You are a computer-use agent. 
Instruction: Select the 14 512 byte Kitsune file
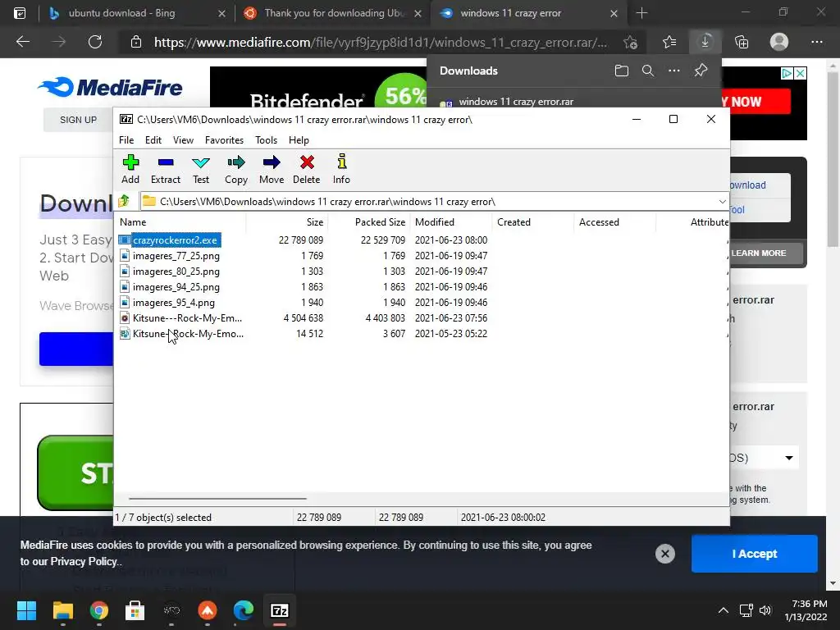(x=188, y=333)
